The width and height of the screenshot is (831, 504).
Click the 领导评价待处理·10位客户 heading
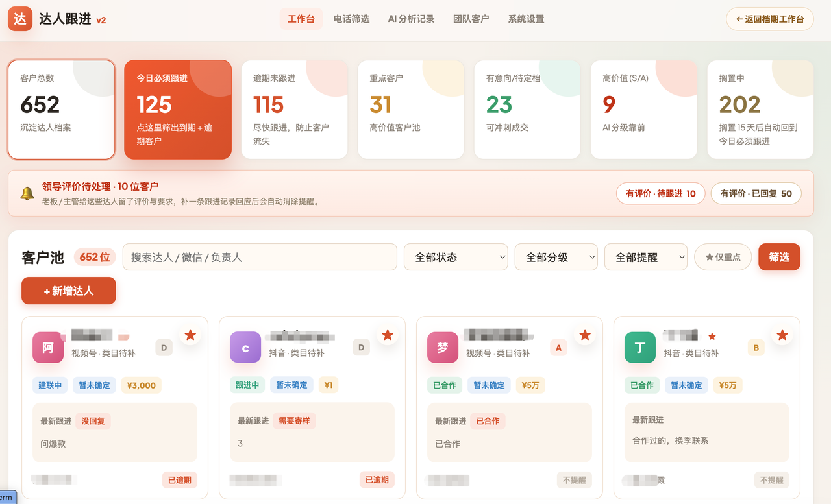click(x=101, y=186)
